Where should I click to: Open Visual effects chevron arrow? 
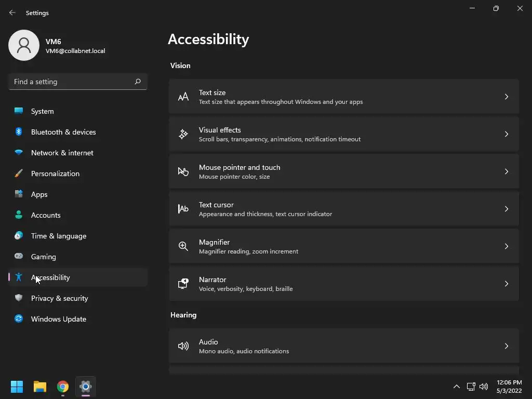507,134
